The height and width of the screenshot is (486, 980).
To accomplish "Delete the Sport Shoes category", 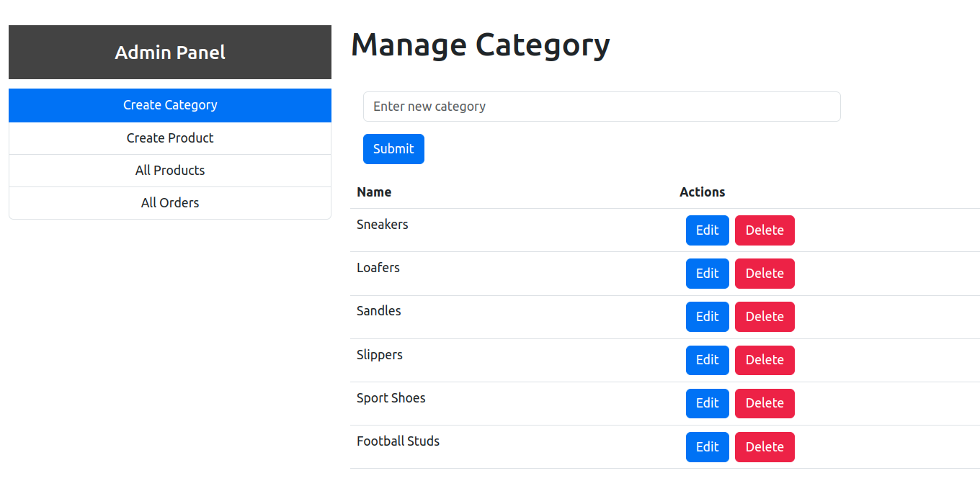I will [x=765, y=403].
